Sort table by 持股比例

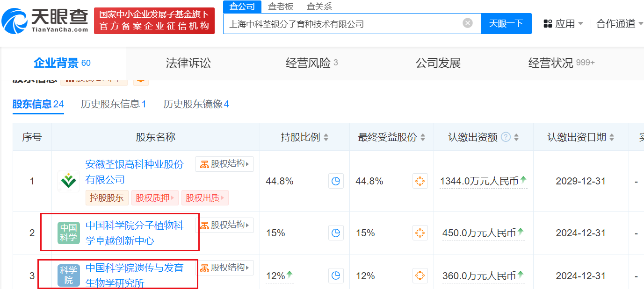326,137
